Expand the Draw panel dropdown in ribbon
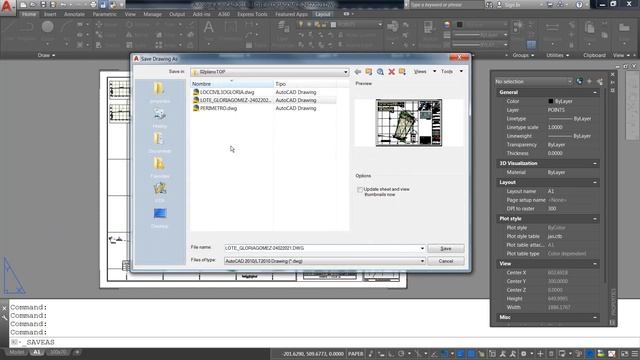Screen dimensions: 640x360 46,55
